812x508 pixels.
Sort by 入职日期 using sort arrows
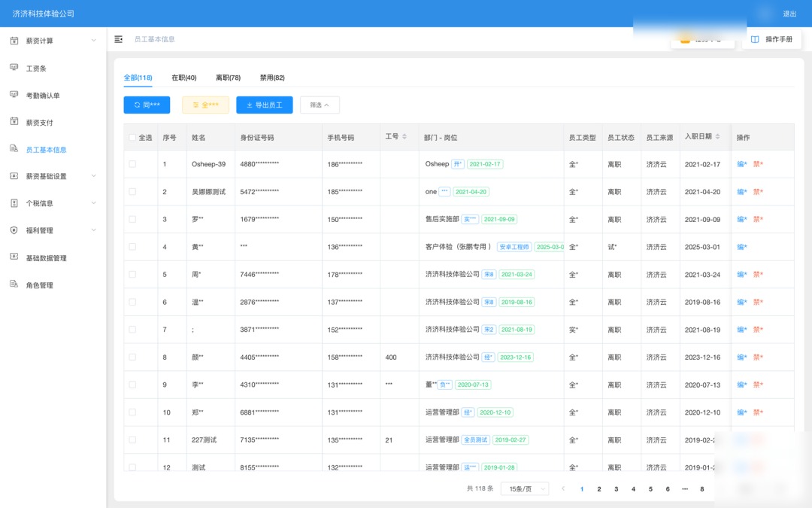pyautogui.click(x=717, y=136)
